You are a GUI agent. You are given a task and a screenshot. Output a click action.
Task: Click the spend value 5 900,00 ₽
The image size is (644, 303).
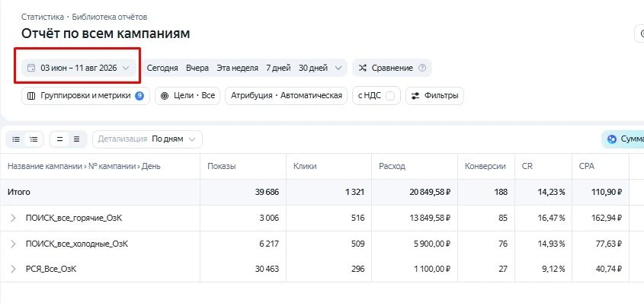click(x=433, y=244)
